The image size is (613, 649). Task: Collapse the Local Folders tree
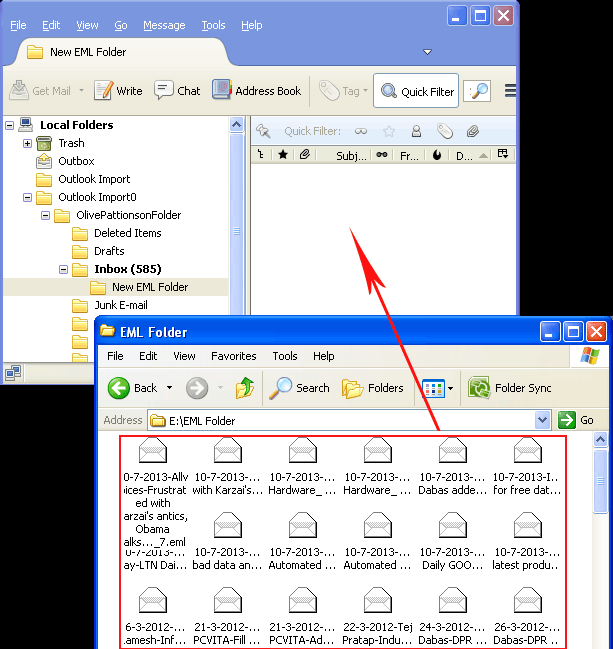10,125
